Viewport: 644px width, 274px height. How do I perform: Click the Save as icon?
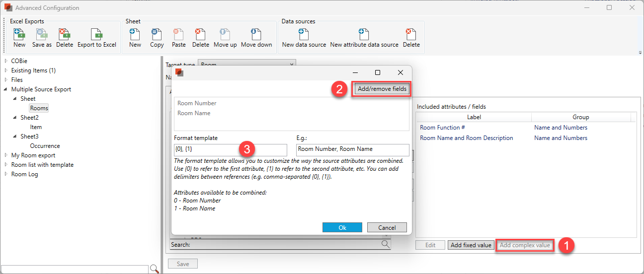click(x=42, y=35)
